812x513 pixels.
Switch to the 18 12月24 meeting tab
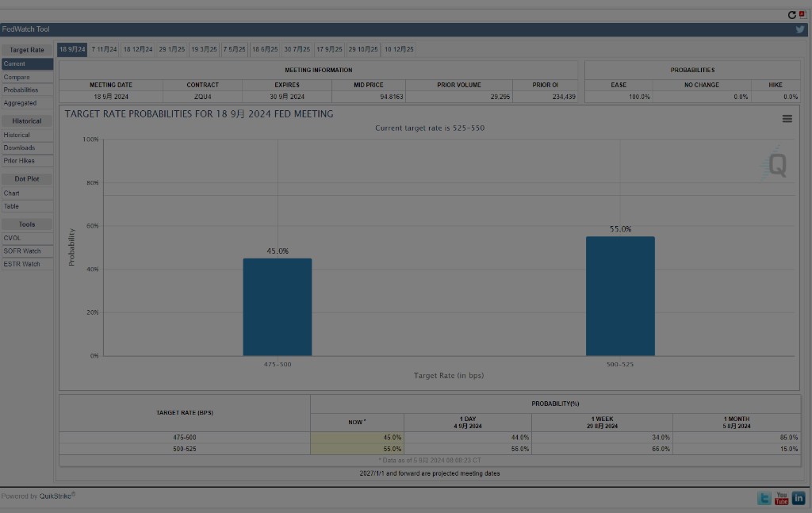tap(138, 49)
